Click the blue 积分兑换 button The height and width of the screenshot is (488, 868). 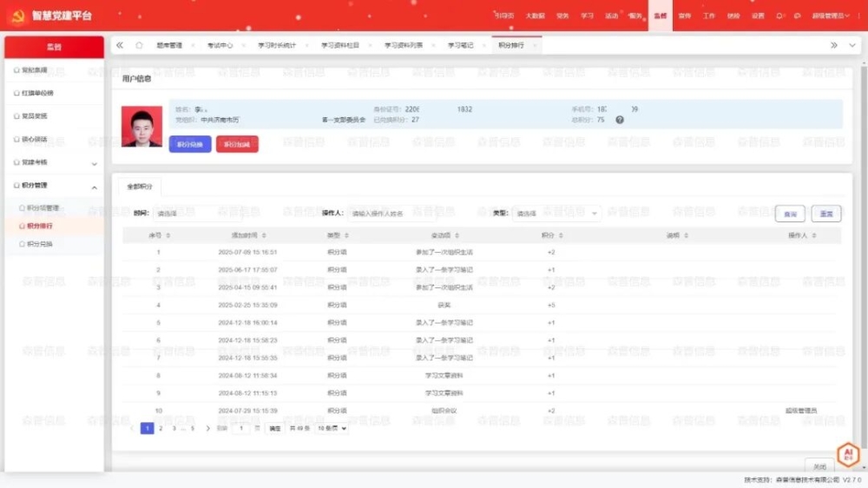(x=189, y=144)
